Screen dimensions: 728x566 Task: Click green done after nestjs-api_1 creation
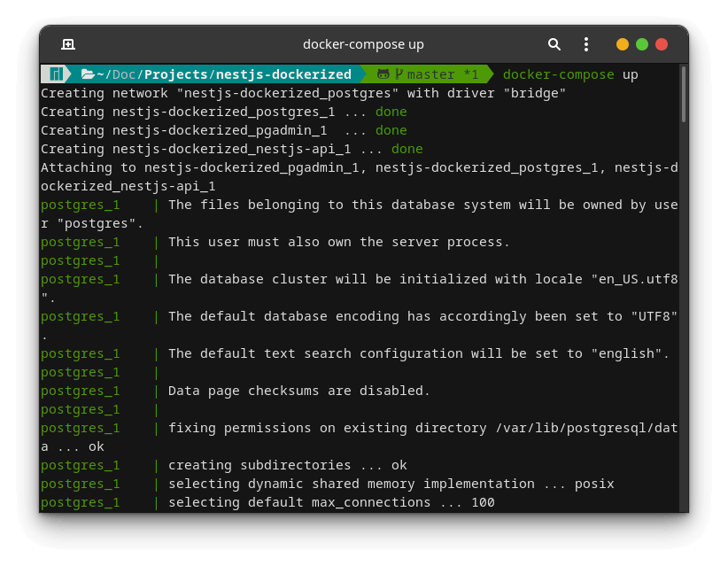[x=407, y=149]
